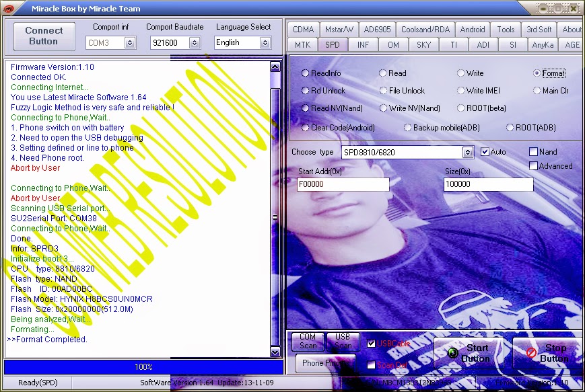585x392 pixels.
Task: Switch to the TI tab
Action: pyautogui.click(x=454, y=45)
